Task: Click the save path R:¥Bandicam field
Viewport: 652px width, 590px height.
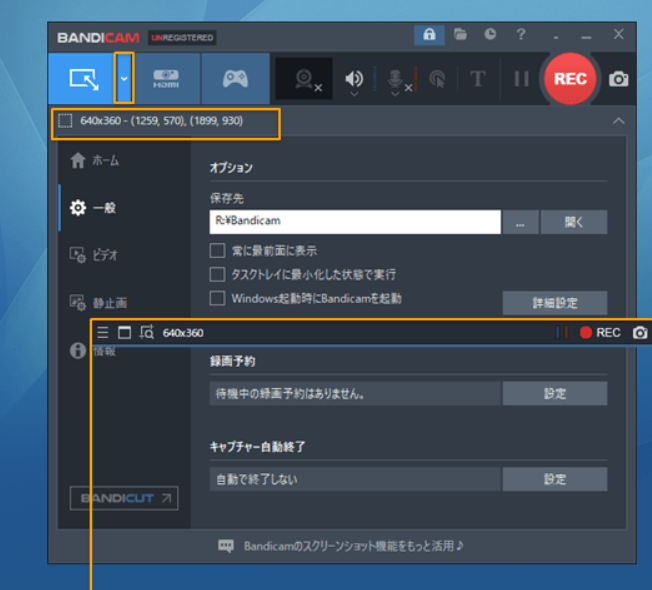Action: 354,222
